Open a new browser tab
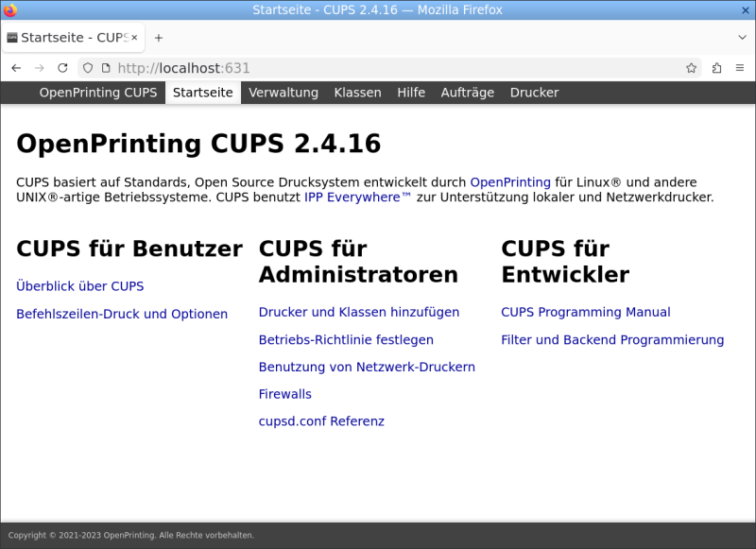Screen dimensions: 756x549 tap(158, 38)
